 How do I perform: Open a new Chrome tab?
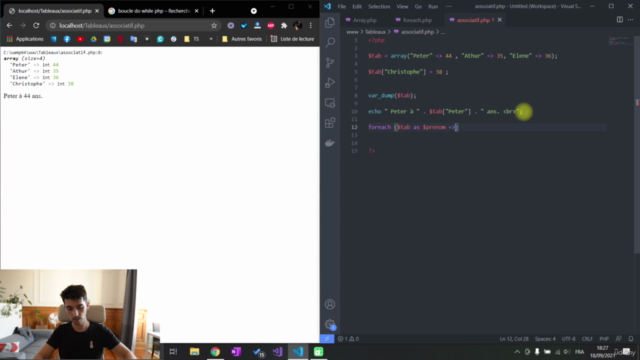point(212,11)
